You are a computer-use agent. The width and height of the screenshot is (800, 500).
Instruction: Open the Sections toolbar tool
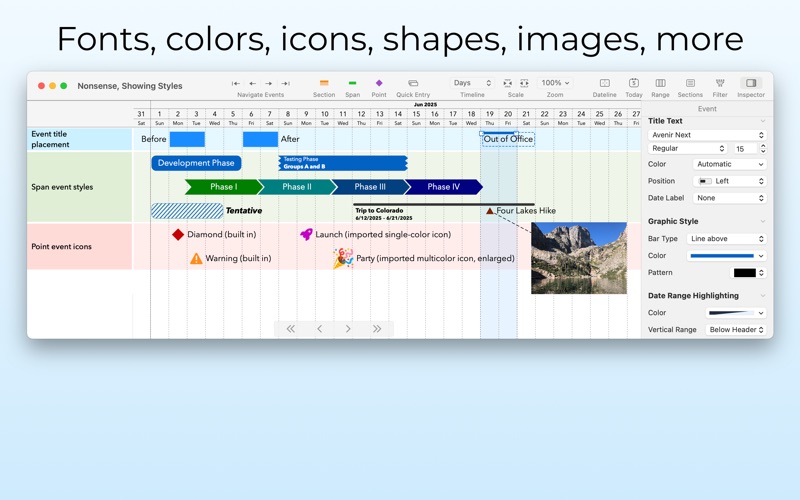(x=690, y=83)
